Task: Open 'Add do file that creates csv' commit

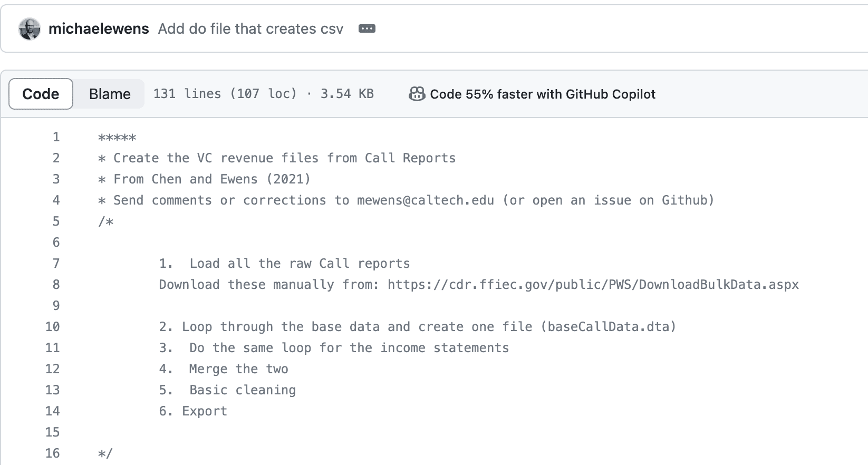Action: coord(250,28)
